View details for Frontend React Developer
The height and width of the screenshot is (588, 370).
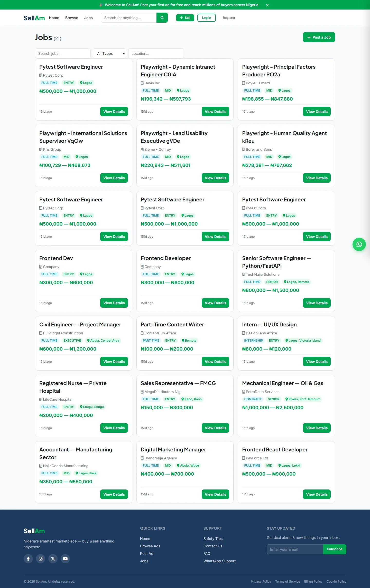click(x=317, y=494)
